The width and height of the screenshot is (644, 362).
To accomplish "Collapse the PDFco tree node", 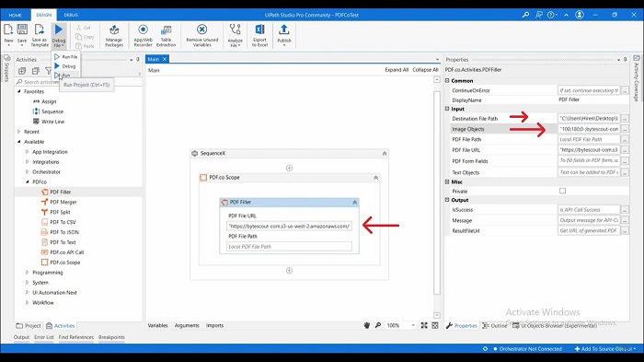I will click(x=28, y=181).
